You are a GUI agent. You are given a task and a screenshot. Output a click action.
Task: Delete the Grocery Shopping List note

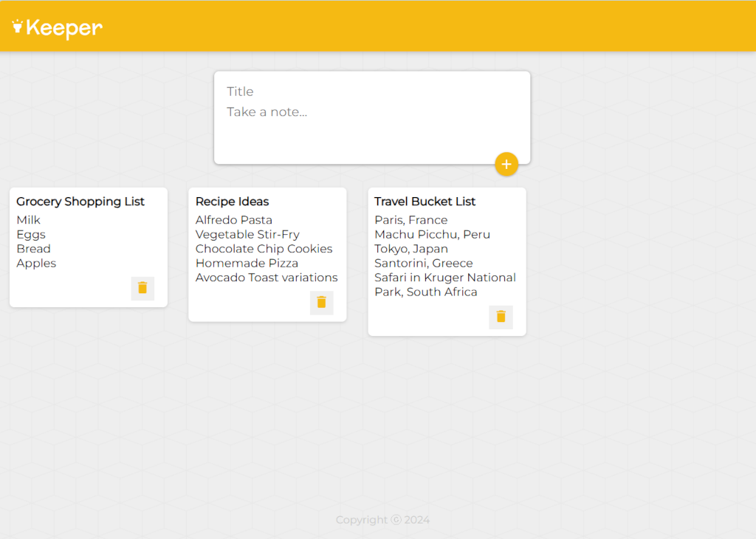coord(142,288)
